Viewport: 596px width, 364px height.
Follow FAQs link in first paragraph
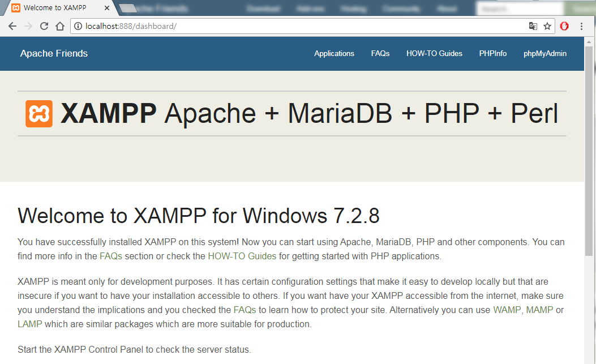tap(110, 256)
